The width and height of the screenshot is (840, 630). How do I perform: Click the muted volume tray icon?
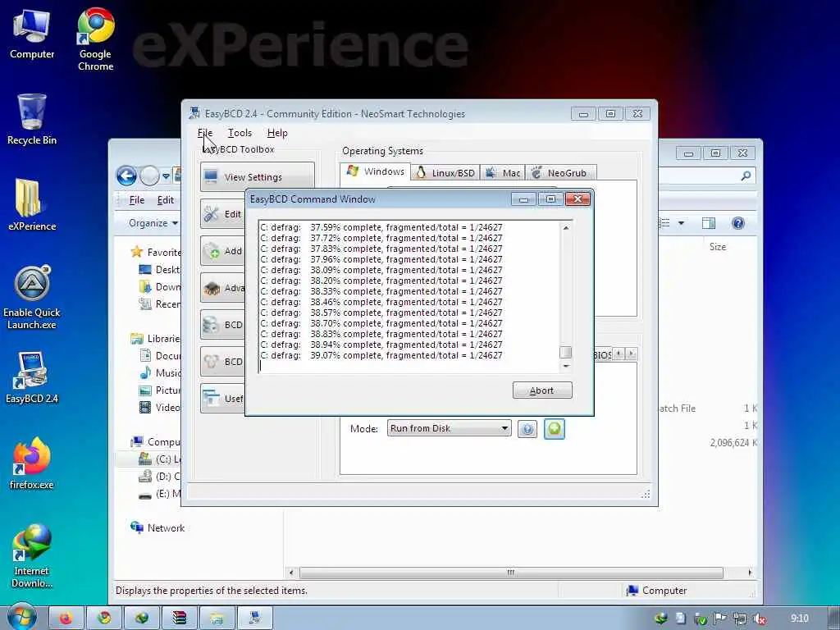tap(760, 619)
